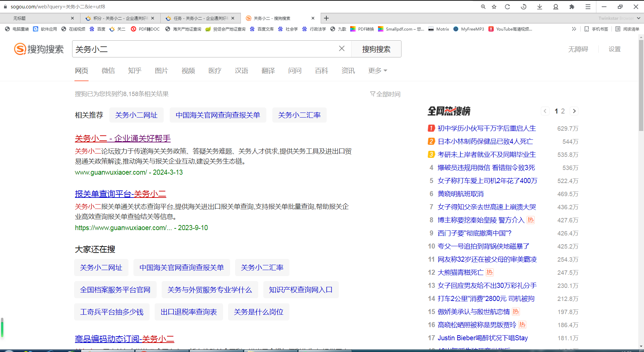Viewport: 644px width, 352px height.
Task: Bookmark this page with the star icon
Action: coord(494,7)
